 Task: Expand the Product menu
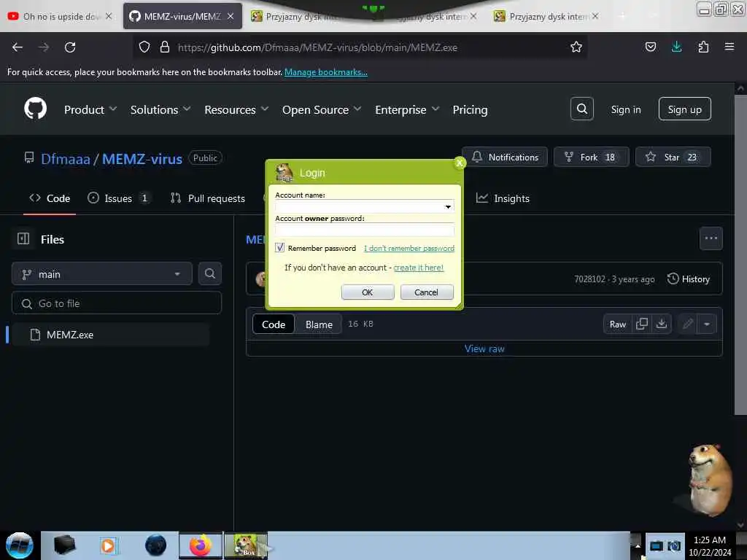[x=90, y=109]
